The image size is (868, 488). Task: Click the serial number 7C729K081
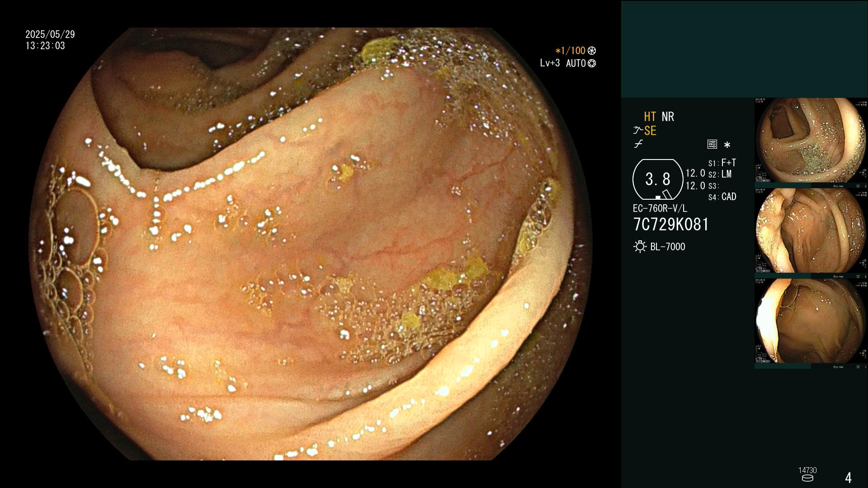point(671,225)
